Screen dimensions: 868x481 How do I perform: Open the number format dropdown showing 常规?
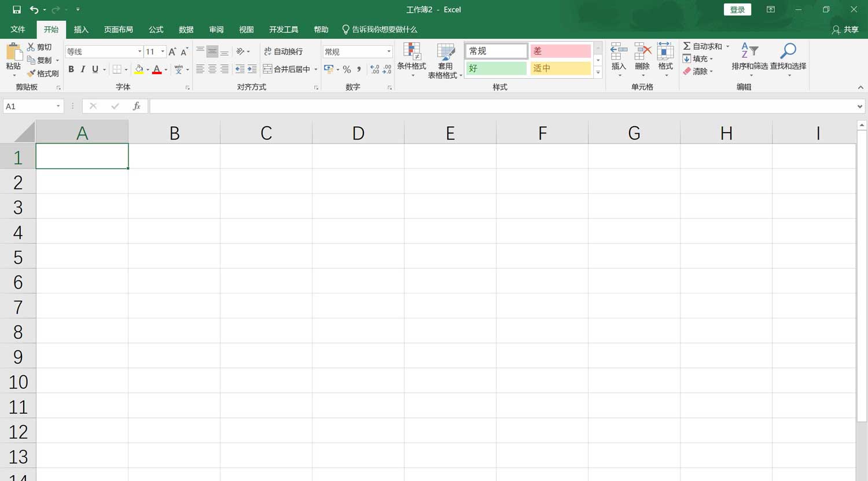tap(388, 51)
